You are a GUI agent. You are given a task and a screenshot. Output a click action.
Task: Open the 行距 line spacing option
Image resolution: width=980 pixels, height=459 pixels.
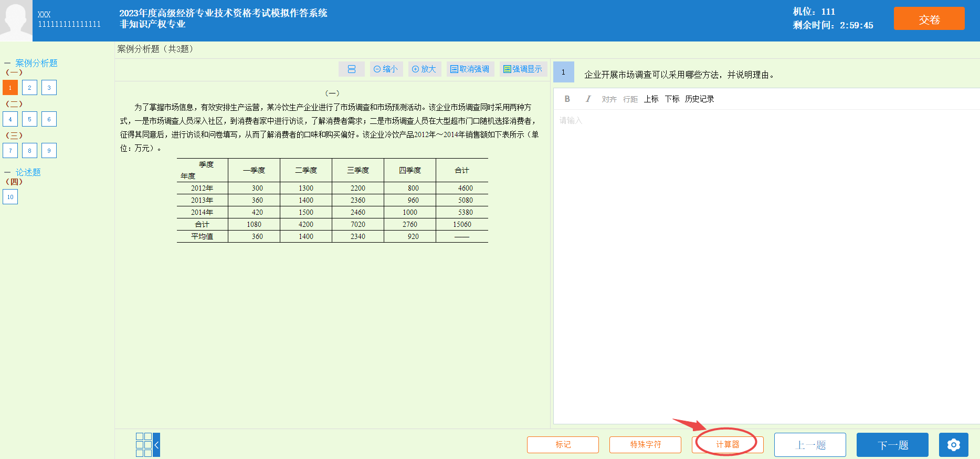pos(630,99)
